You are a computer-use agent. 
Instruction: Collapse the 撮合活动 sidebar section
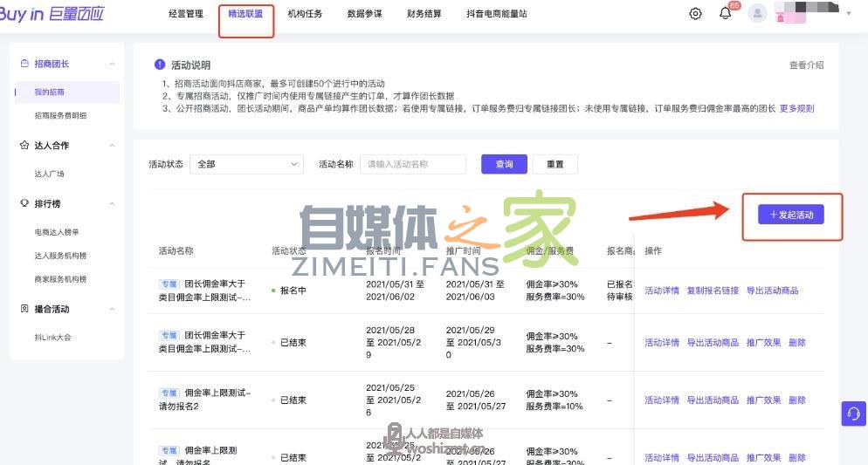[112, 309]
